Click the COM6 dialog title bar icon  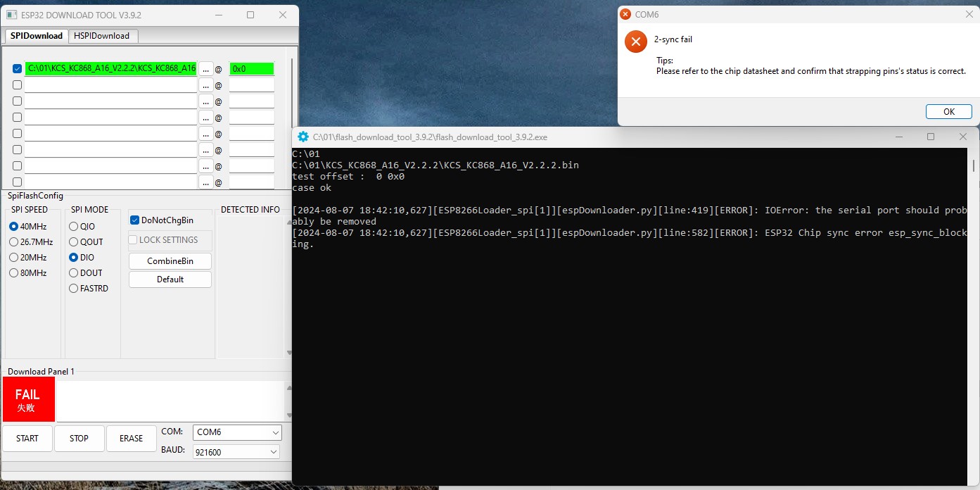[x=625, y=14]
